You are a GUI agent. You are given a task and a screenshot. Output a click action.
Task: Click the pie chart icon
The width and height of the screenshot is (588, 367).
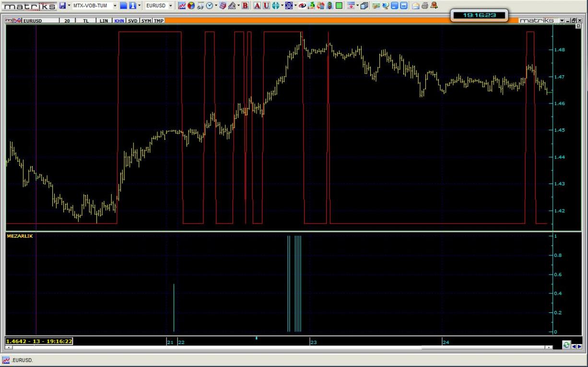190,6
